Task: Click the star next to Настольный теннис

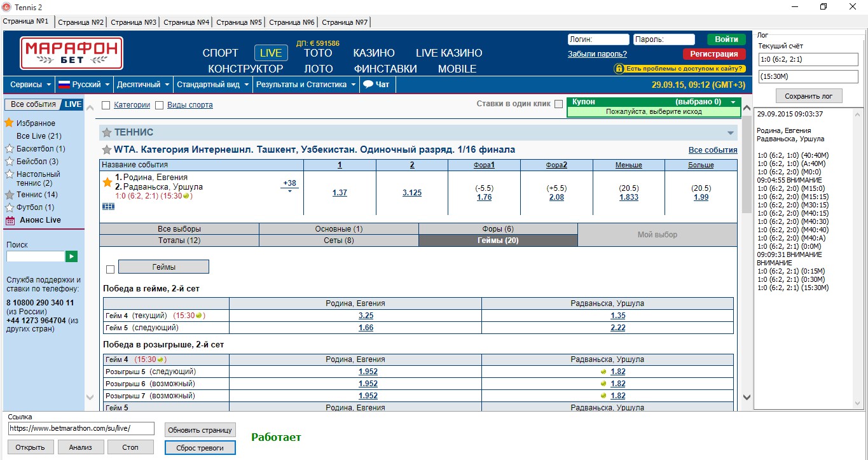Action: [10, 174]
